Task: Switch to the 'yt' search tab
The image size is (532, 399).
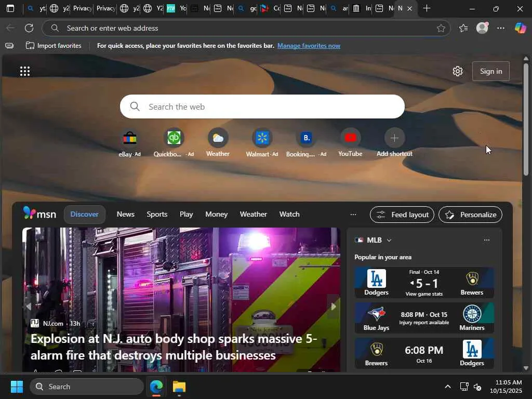Action: pyautogui.click(x=36, y=8)
